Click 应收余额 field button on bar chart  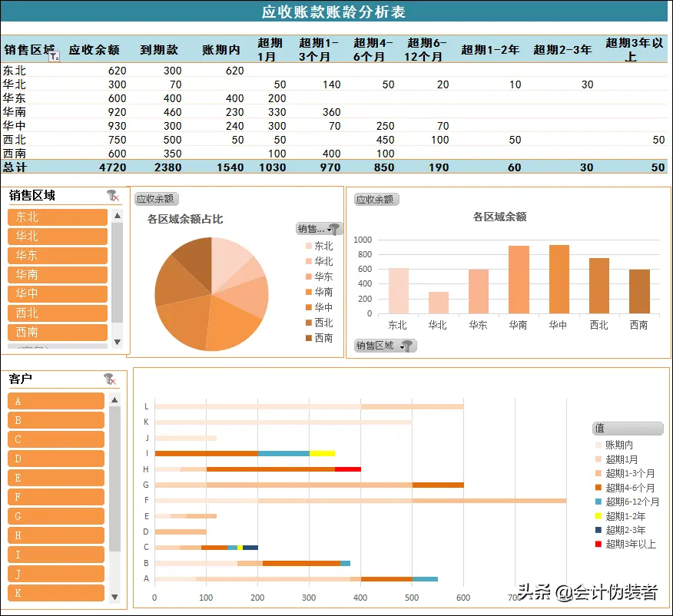376,200
